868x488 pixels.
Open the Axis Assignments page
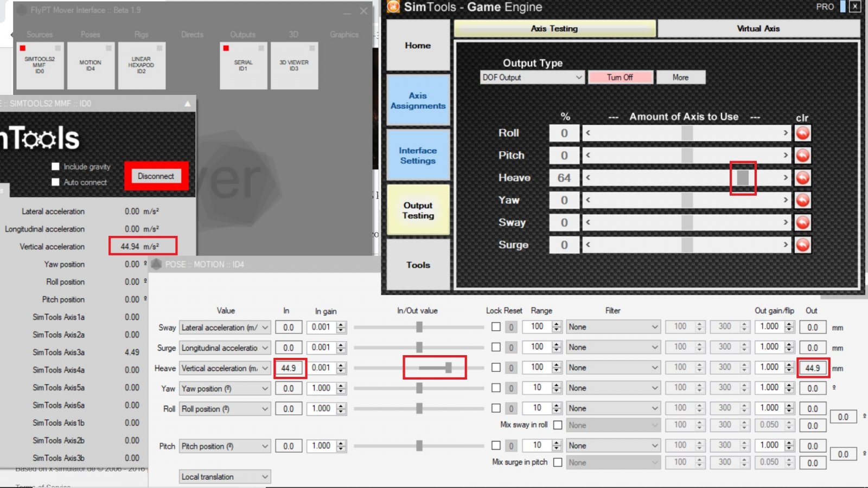tap(418, 101)
